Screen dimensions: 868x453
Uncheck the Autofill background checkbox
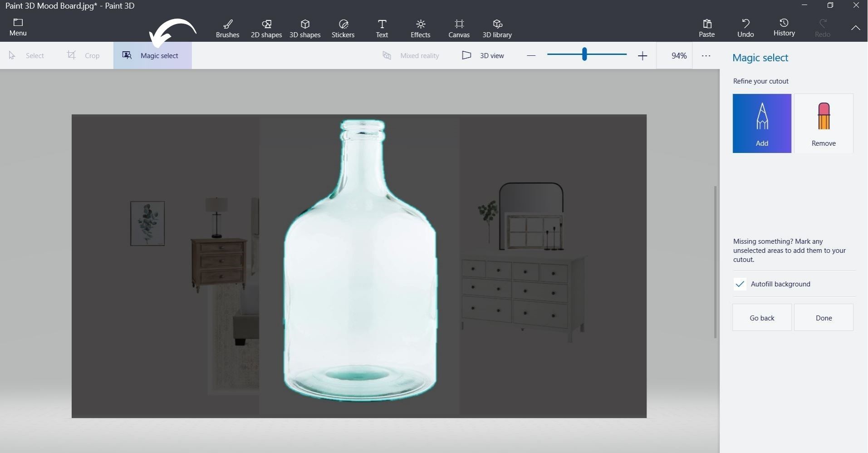pos(740,284)
